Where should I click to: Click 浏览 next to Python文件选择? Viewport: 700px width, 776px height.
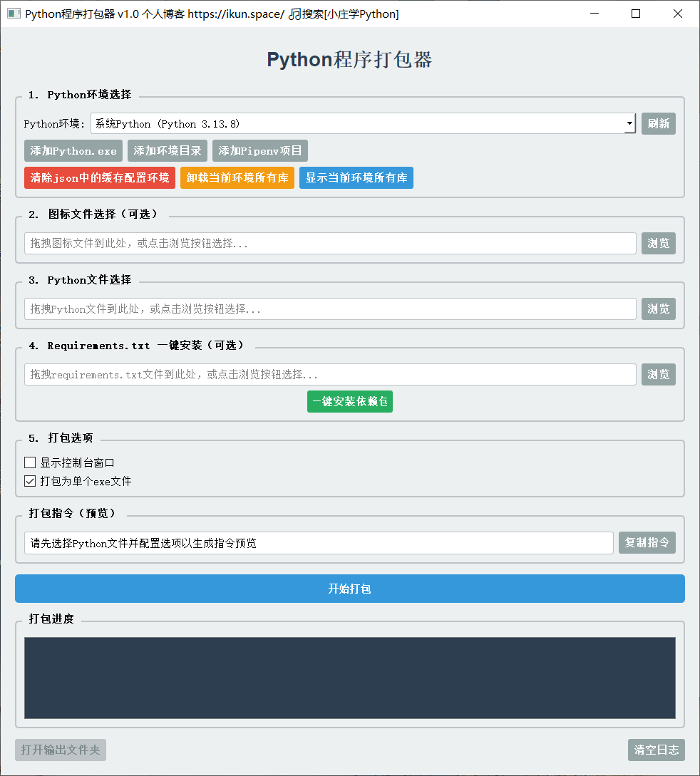coord(658,309)
